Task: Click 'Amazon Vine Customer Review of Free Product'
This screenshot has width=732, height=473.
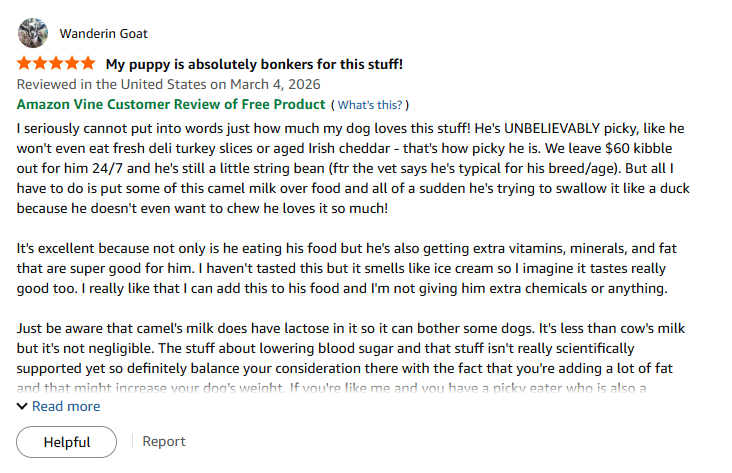Action: (171, 104)
